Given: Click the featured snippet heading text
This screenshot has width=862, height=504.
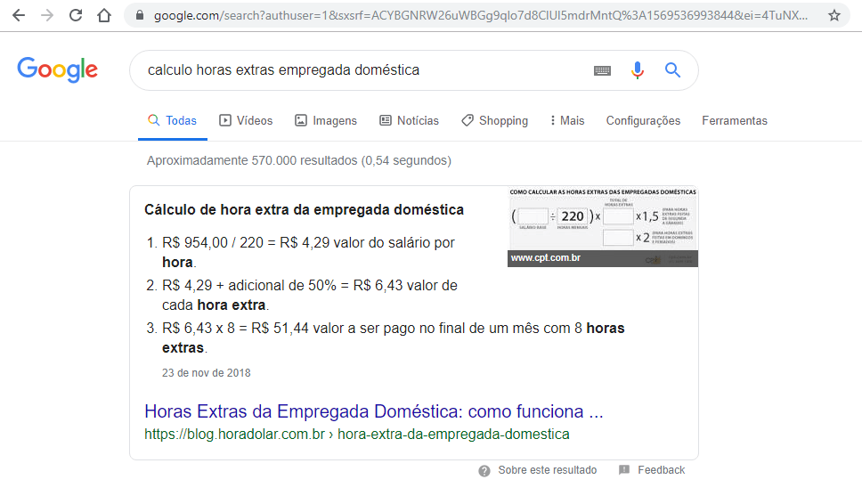Looking at the screenshot, I should pyautogui.click(x=304, y=210).
